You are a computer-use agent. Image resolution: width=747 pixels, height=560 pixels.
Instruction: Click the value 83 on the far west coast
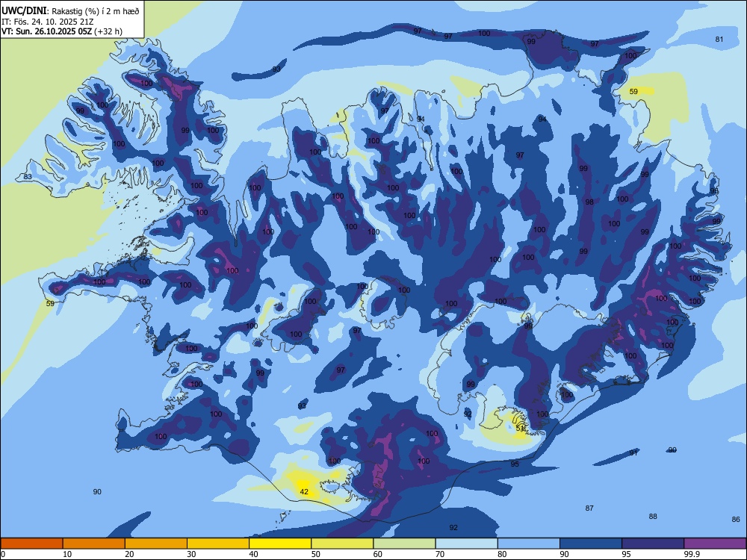tap(28, 177)
